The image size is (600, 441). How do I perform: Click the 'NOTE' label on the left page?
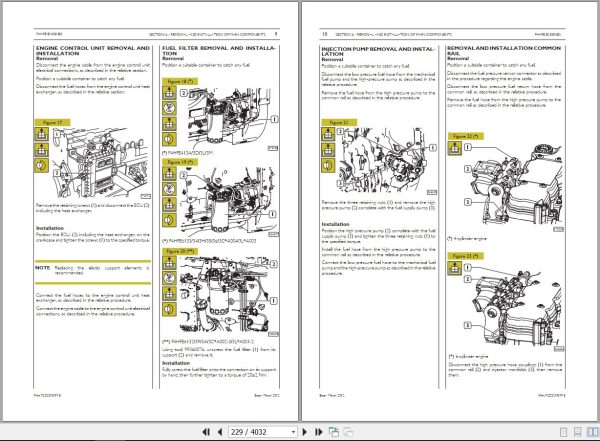[x=42, y=268]
